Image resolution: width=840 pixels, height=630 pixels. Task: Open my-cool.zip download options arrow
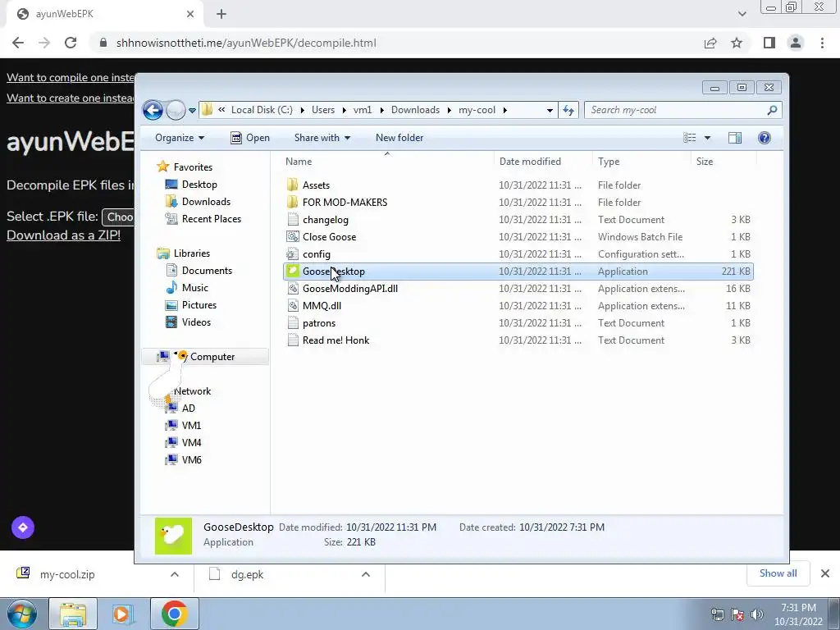[x=175, y=574]
